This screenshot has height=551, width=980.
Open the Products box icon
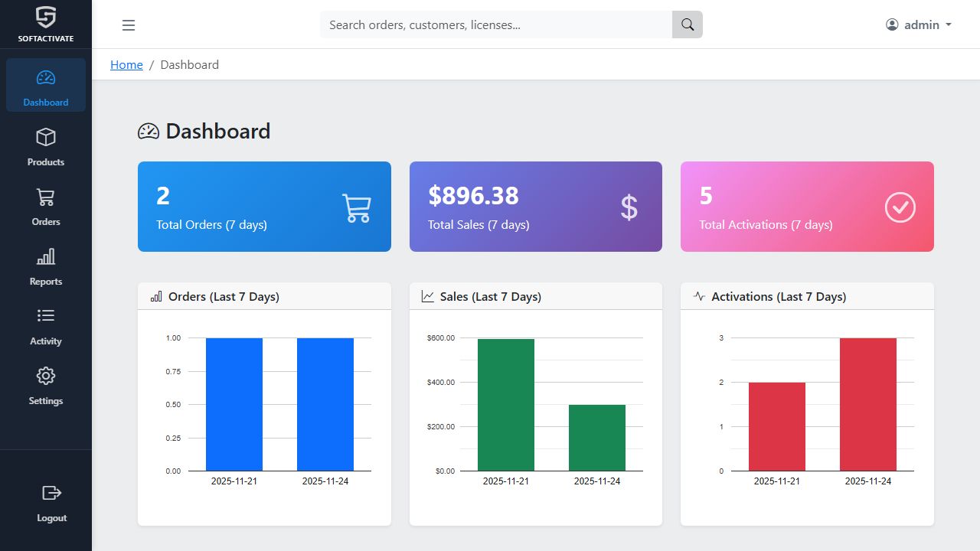pos(46,138)
